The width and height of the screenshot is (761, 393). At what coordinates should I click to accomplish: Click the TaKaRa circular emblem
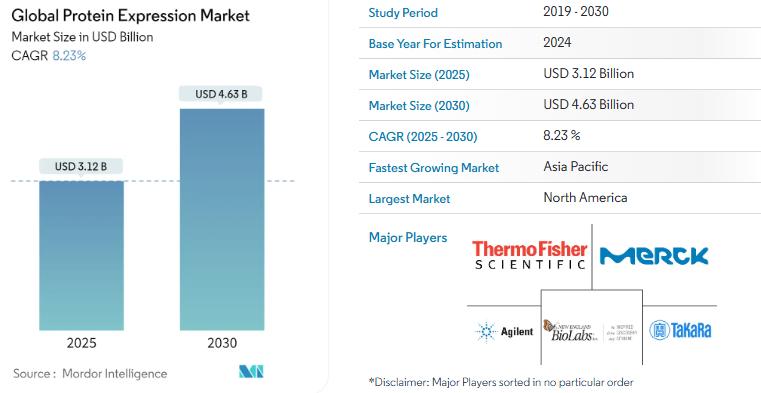click(659, 330)
